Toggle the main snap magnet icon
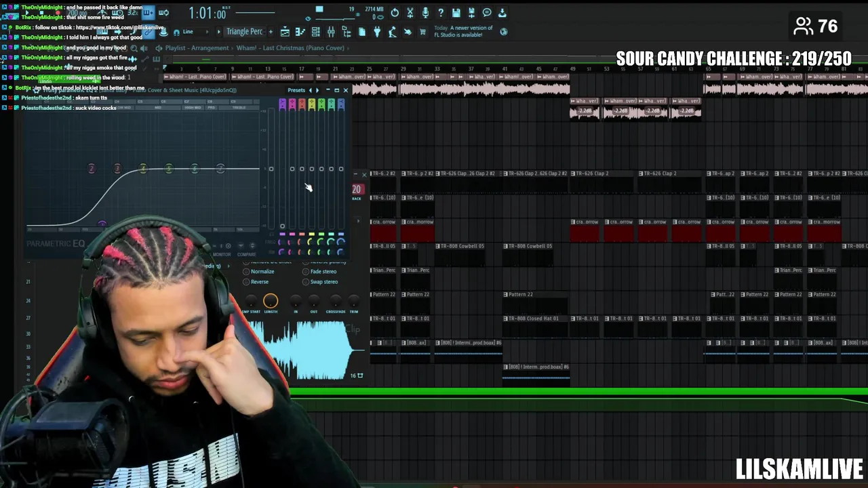Screen dimensions: 868x488 pos(177,32)
